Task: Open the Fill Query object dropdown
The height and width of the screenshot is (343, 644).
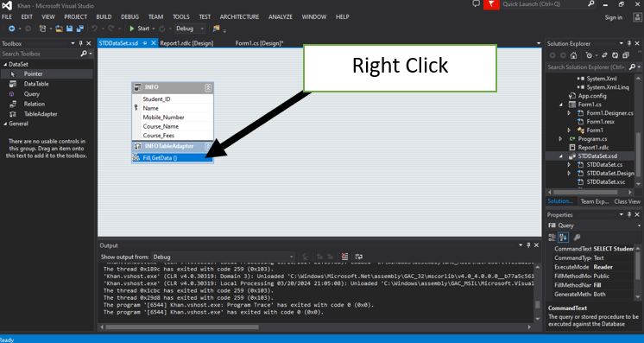Action: 639,225
